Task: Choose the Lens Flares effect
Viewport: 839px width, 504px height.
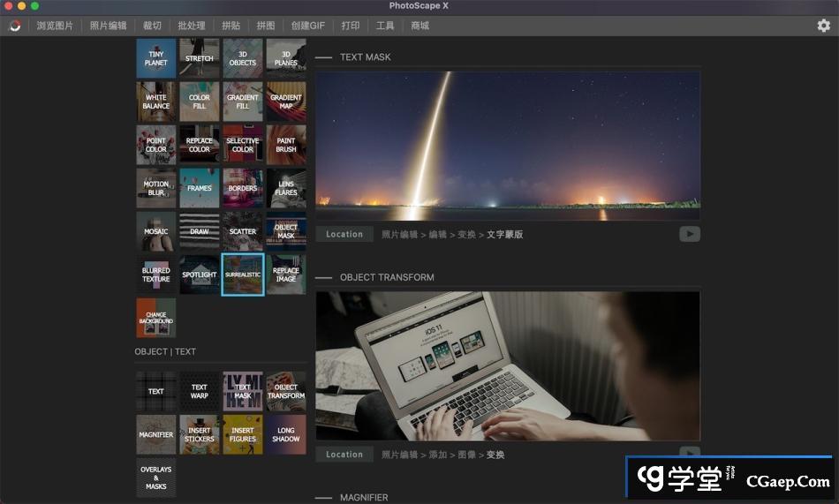Action: coord(286,188)
